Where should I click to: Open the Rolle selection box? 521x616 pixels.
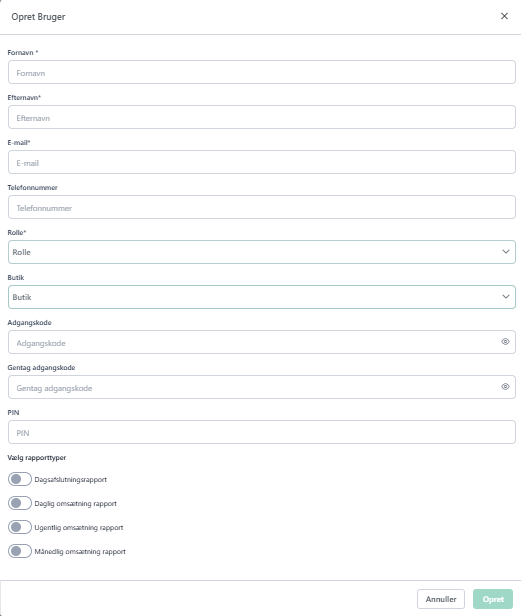pyautogui.click(x=262, y=252)
